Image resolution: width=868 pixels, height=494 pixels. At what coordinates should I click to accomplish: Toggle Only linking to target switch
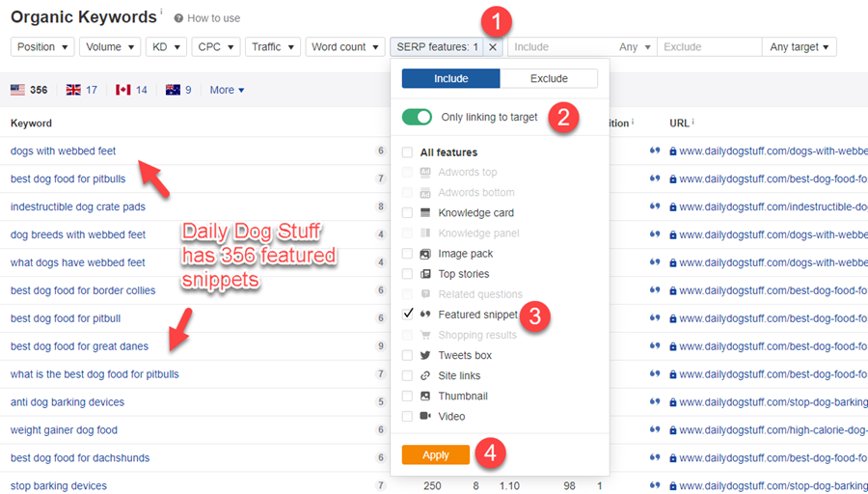click(417, 117)
